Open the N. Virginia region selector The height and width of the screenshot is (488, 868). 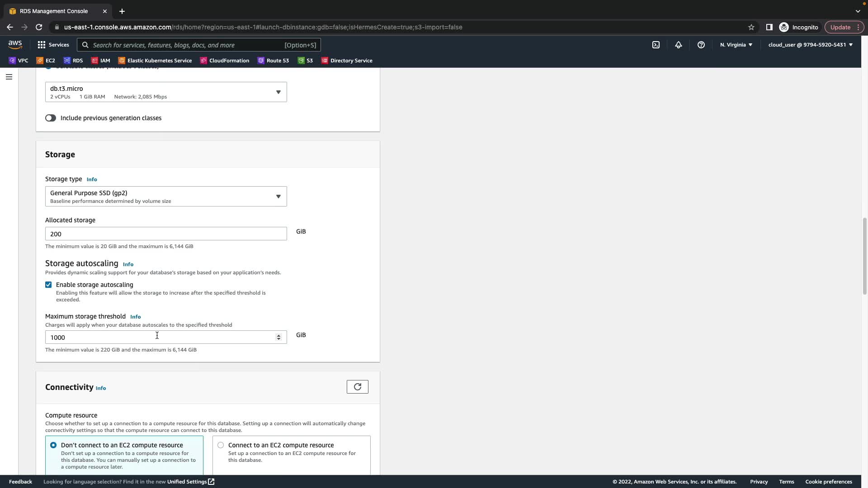(736, 45)
